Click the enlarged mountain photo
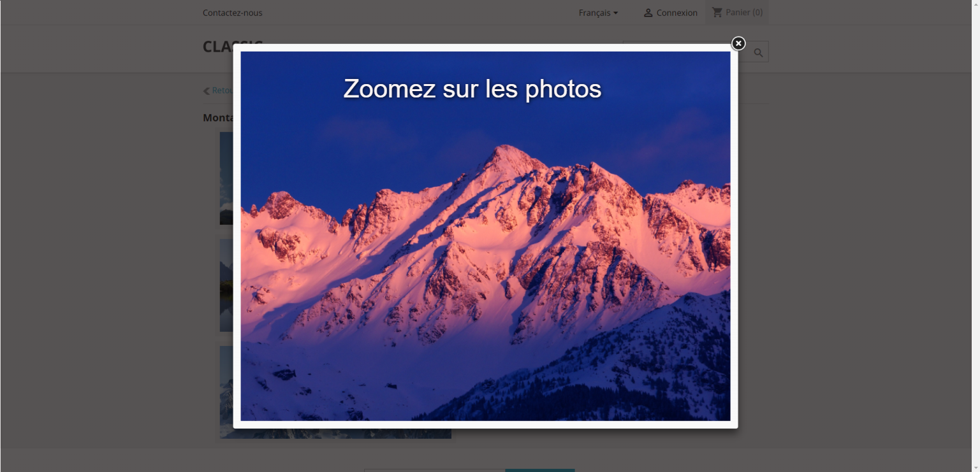The width and height of the screenshot is (980, 472). 485,236
